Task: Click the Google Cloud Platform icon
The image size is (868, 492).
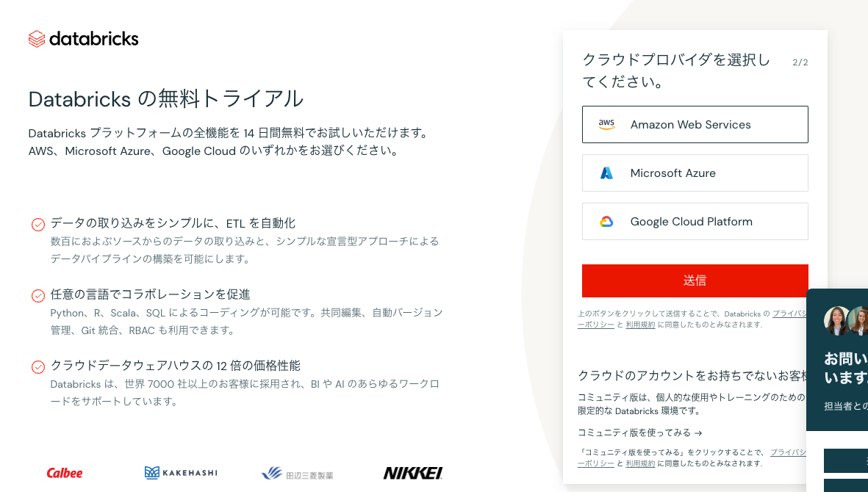Action: pyautogui.click(x=606, y=221)
